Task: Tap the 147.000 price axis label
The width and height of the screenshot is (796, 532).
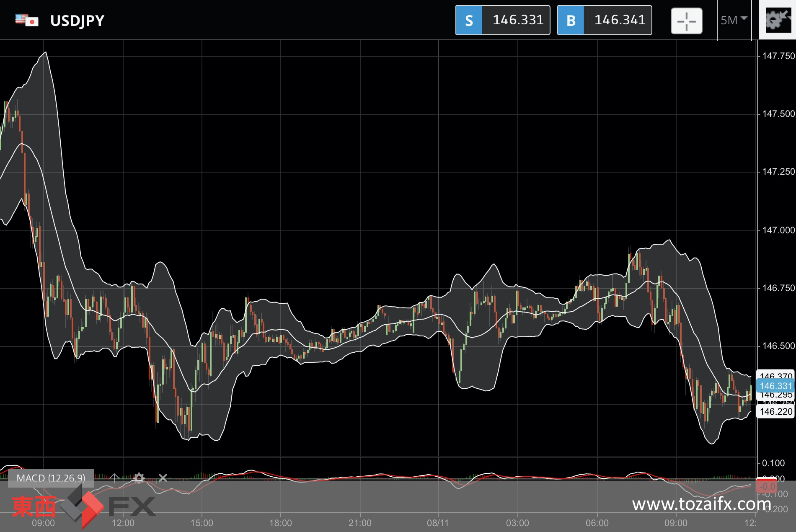Action: tap(778, 230)
